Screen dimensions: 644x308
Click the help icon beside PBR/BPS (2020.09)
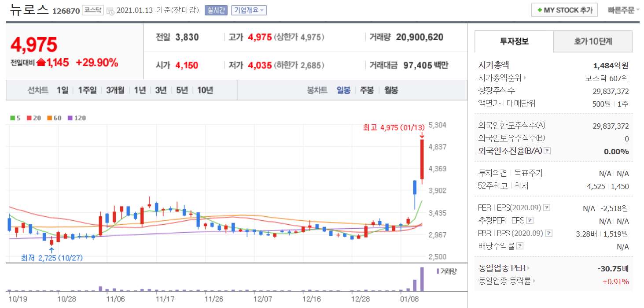click(548, 234)
